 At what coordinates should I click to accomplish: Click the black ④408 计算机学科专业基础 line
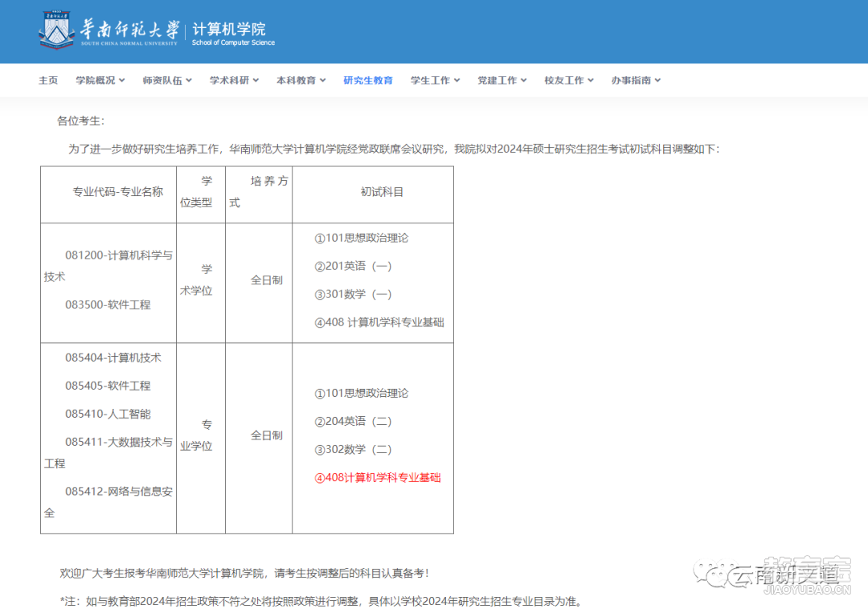379,322
